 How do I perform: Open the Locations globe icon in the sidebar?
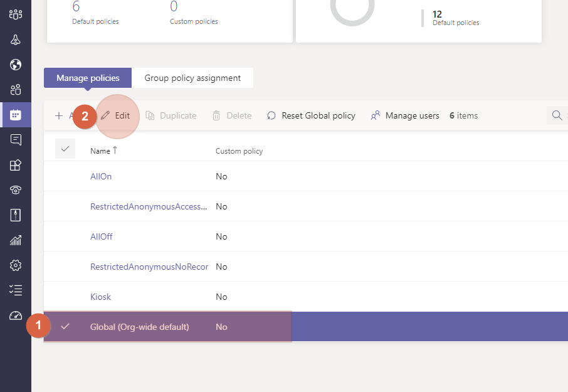coord(16,65)
